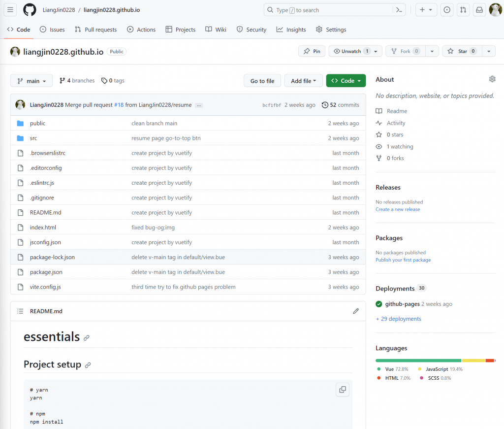Open About settings gear icon
This screenshot has height=429, width=504.
pos(492,79)
